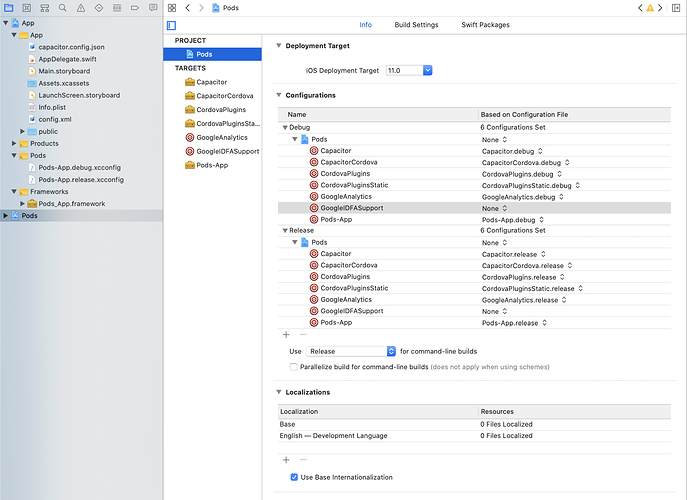687x500 pixels.
Task: Switch to the Build Settings tab
Action: coord(416,25)
